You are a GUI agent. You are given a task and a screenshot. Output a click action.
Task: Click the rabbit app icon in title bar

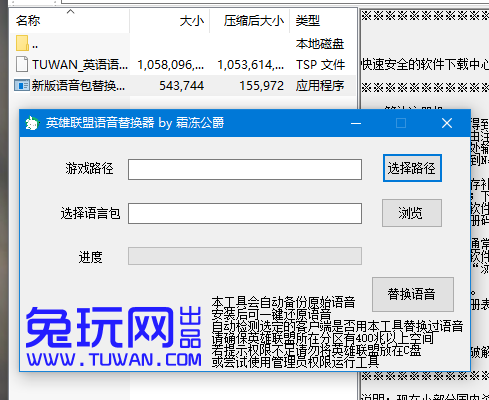click(32, 123)
